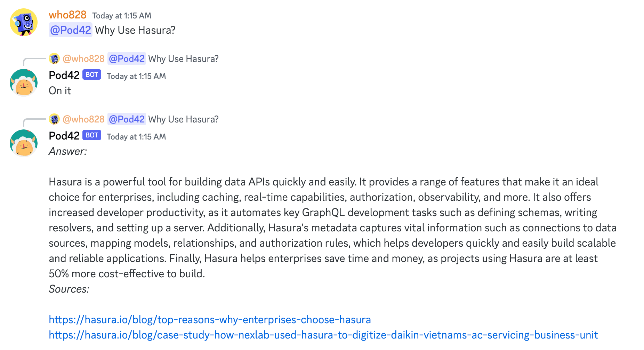Screen dimensions: 644x350
Task: Click BOT badge on the 'On it' message
Action: 92,75
